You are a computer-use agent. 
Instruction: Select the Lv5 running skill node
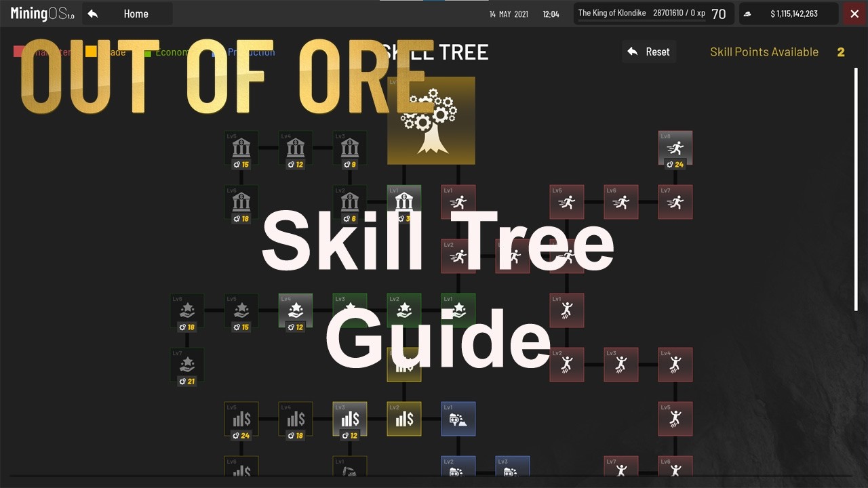click(567, 202)
